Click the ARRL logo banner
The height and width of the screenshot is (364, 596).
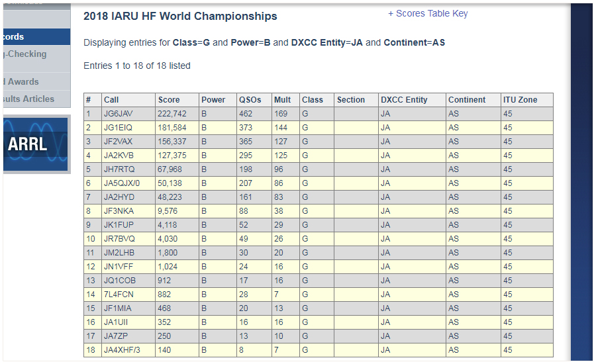click(36, 144)
